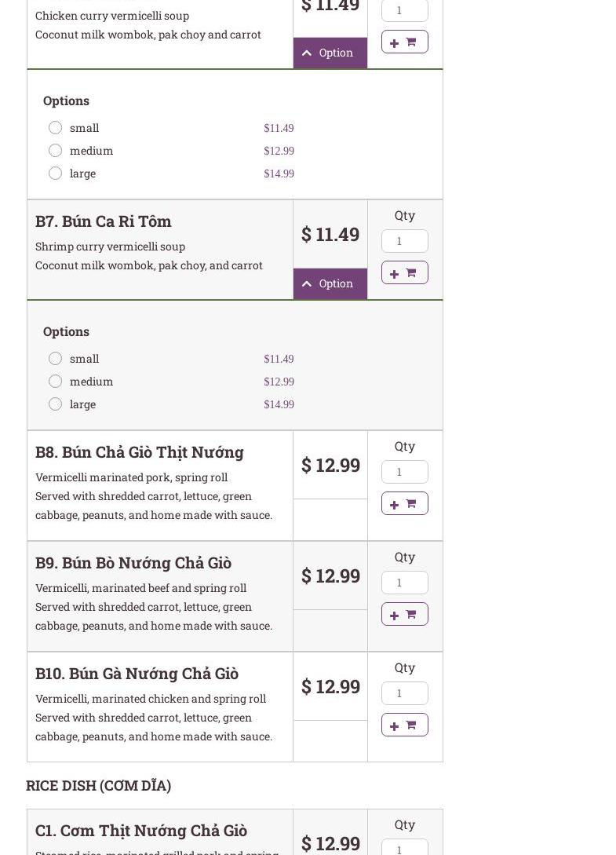616x855 pixels.
Task: Open B8. Bún Chả Giò Thịt Nướng item title
Action: pos(139,452)
